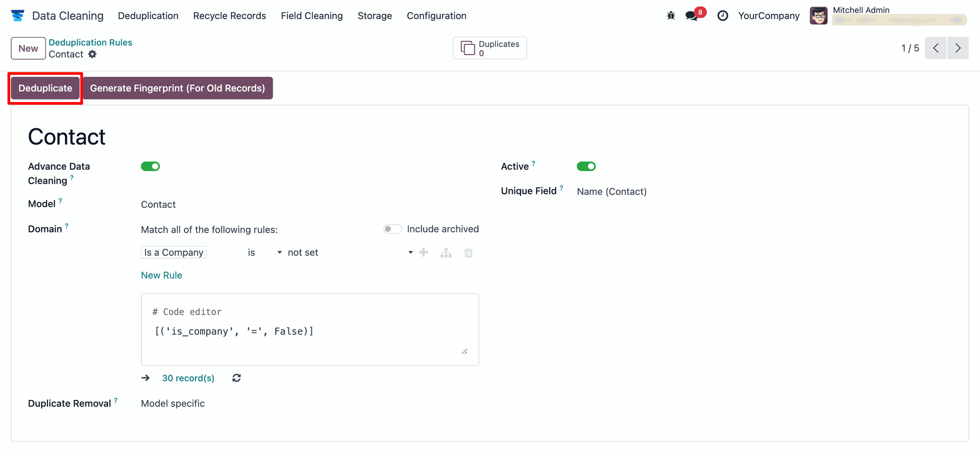Image resolution: width=980 pixels, height=453 pixels.
Task: Click the Data Cleaning app logo
Action: coord(18,16)
